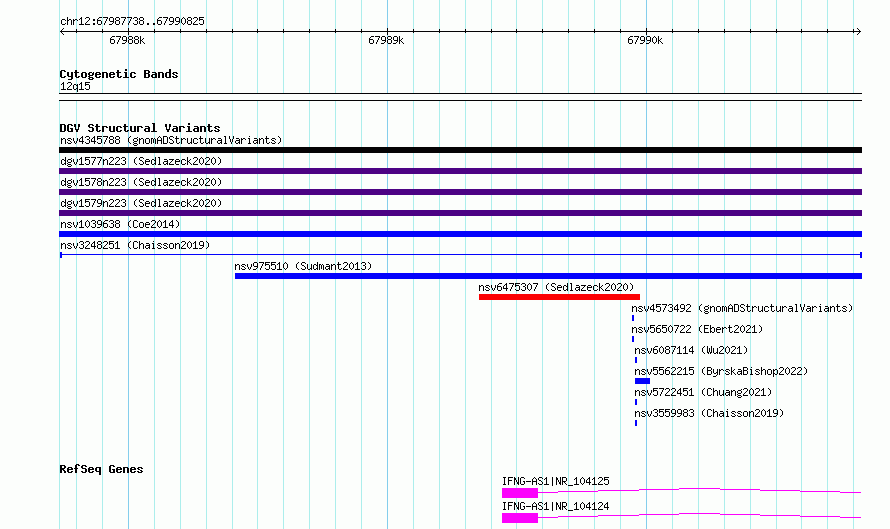
Task: Open the nsv3559983 (Chaisson2019) label
Action: (x=710, y=413)
